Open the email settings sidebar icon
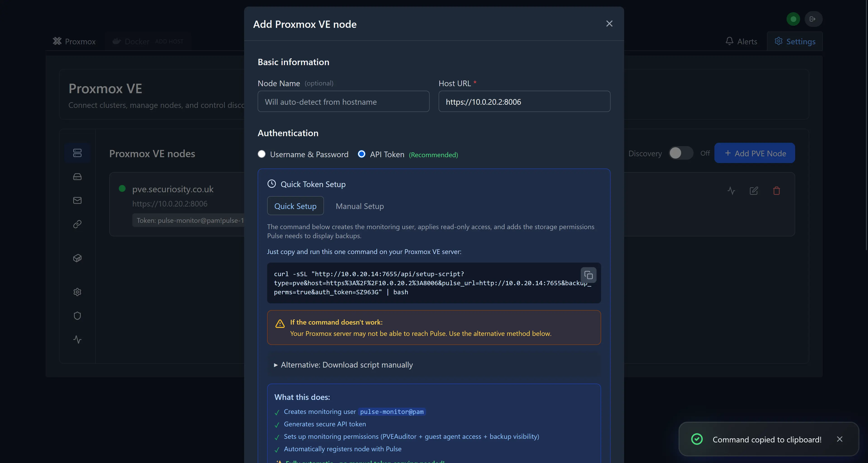This screenshot has width=868, height=463. pyautogui.click(x=77, y=200)
